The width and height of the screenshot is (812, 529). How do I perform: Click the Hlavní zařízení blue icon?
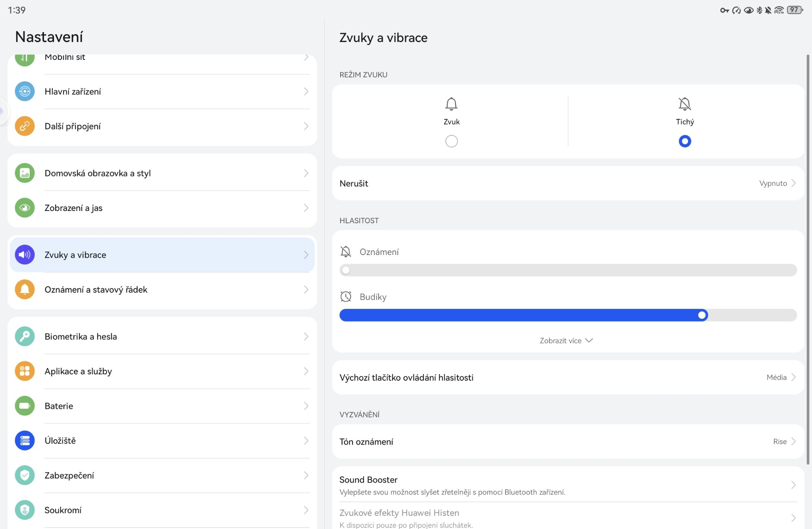pos(25,92)
